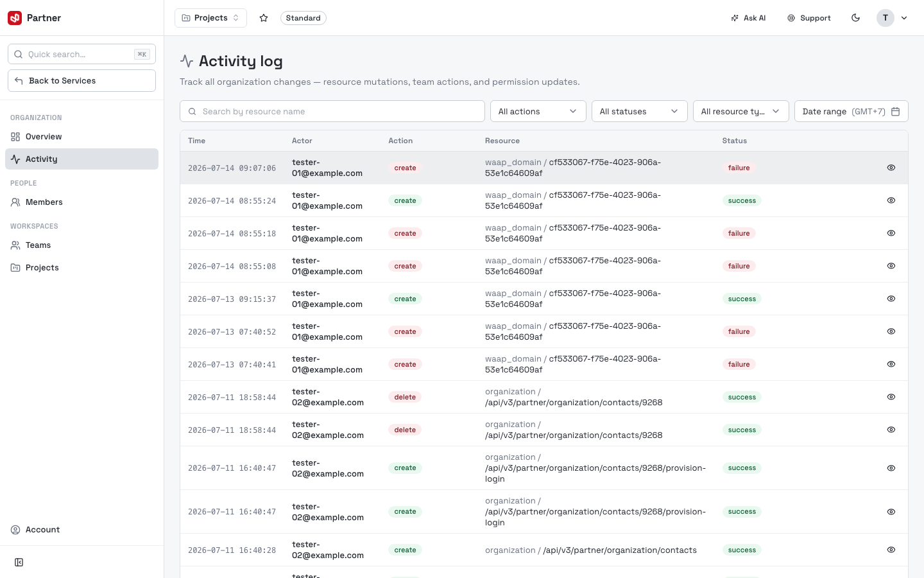Expand the Projects selector dropdown
The image size is (924, 578).
click(x=210, y=18)
